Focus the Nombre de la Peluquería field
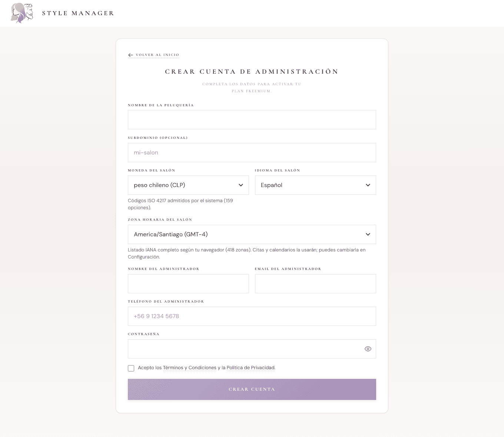The image size is (504, 437). click(252, 120)
